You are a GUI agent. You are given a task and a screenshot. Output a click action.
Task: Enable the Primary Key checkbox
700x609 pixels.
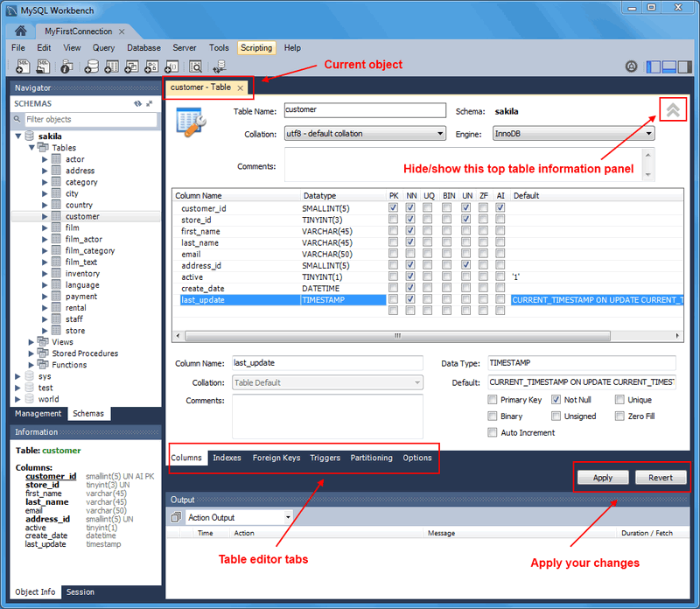(x=492, y=400)
